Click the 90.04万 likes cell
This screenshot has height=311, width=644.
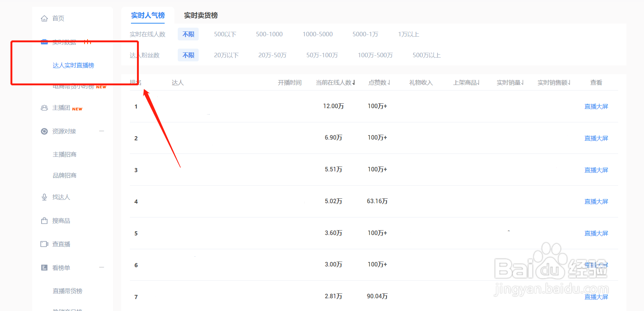coord(377,296)
